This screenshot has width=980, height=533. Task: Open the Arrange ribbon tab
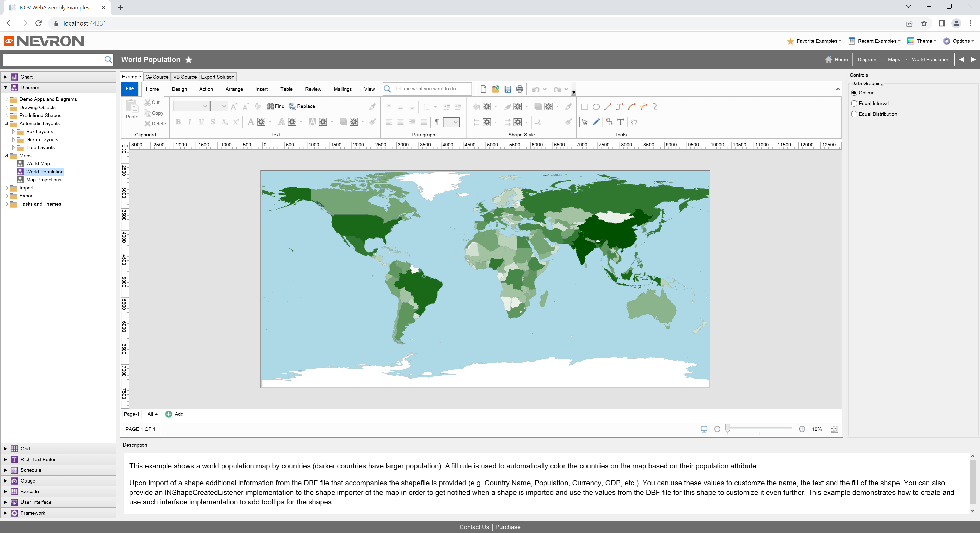coord(234,89)
